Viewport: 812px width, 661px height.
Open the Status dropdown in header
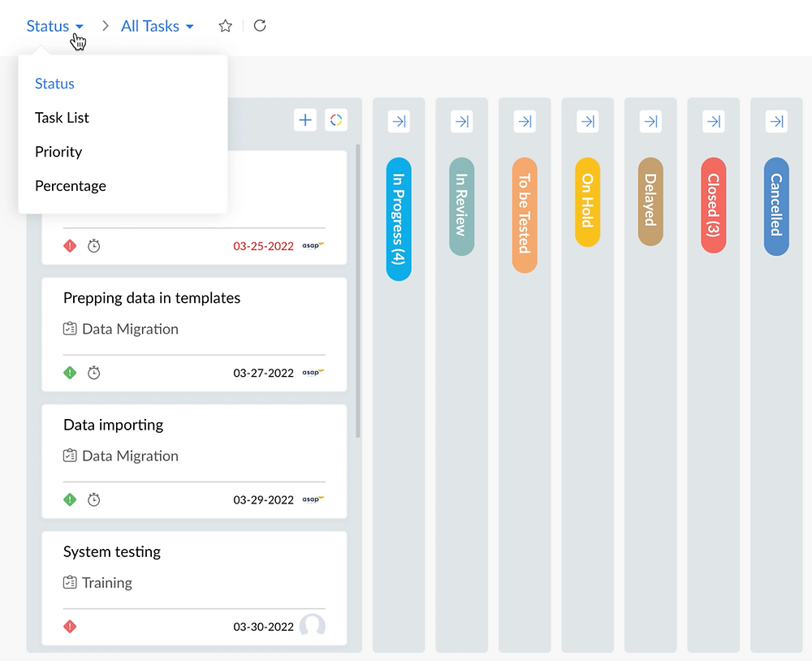tap(55, 26)
